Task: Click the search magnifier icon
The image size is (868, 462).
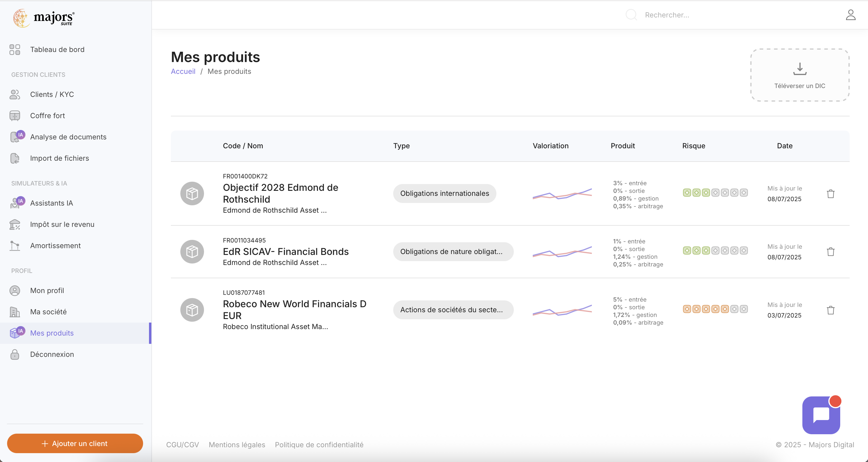Action: tap(631, 15)
